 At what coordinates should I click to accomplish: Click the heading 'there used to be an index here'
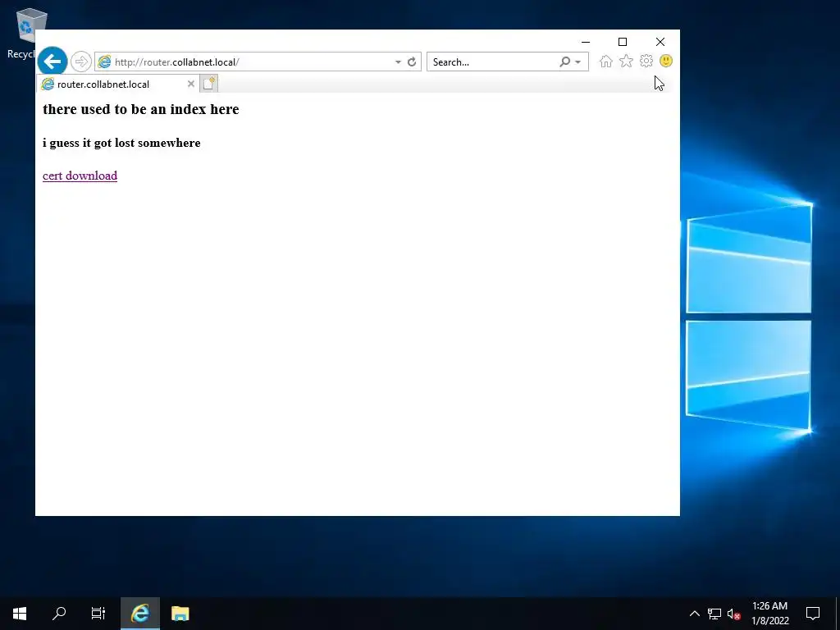pyautogui.click(x=141, y=109)
